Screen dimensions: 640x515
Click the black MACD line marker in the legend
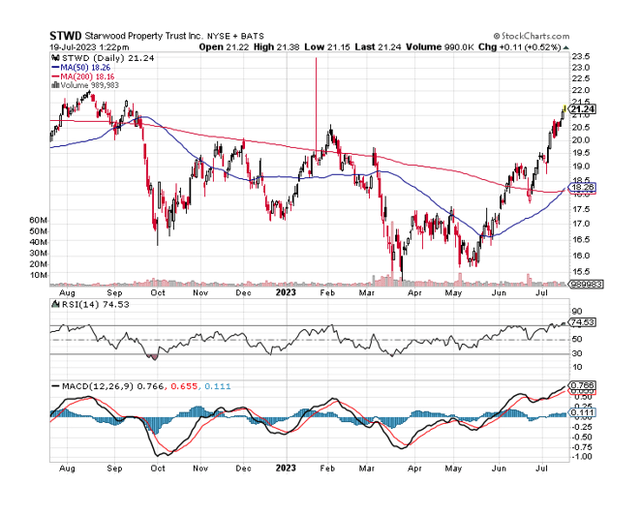click(56, 386)
